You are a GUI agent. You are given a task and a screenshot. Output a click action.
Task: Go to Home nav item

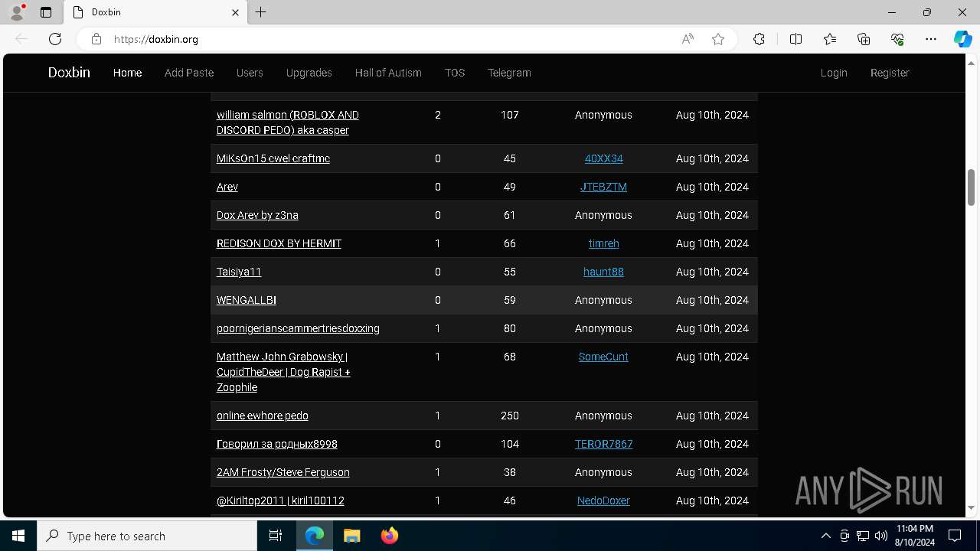pos(127,73)
